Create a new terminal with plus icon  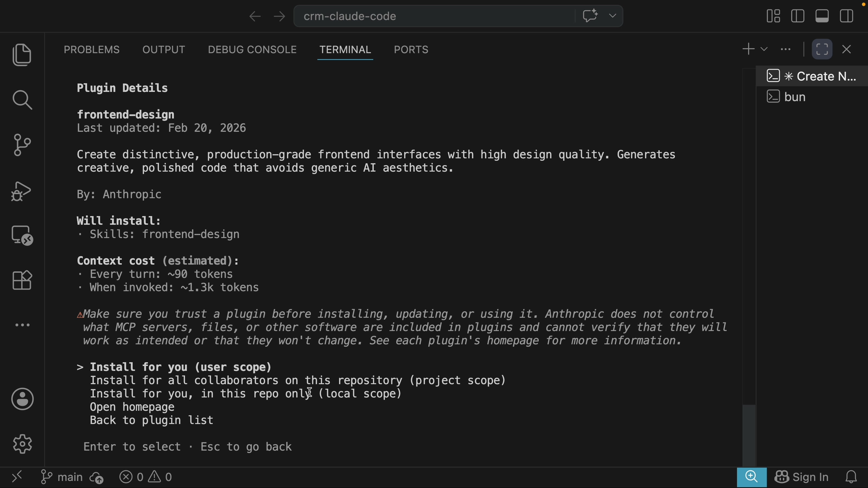click(x=748, y=49)
